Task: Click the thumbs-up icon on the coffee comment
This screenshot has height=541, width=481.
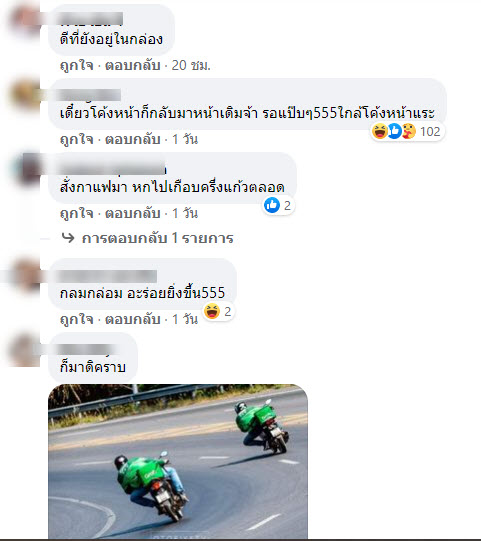Action: tap(272, 205)
